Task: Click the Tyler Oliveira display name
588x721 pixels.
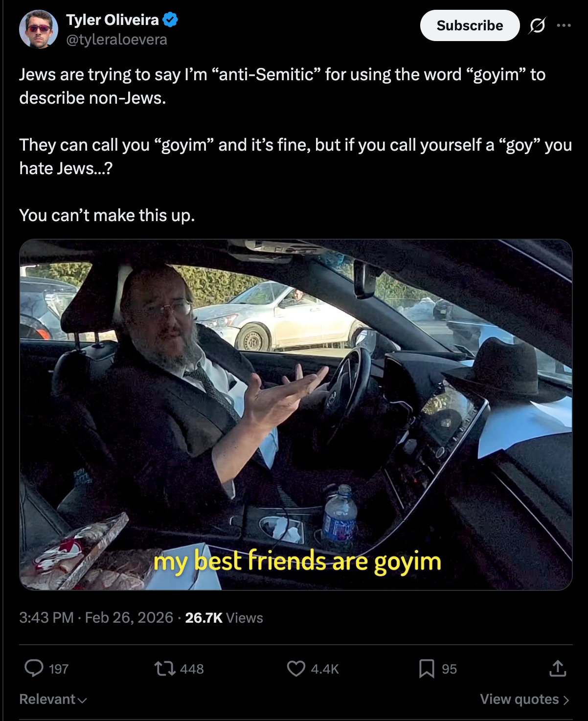Action: point(113,20)
